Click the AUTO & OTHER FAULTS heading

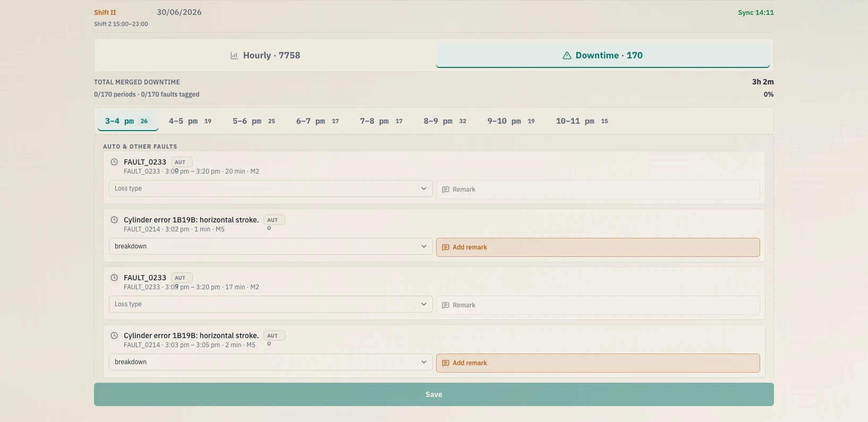(140, 147)
